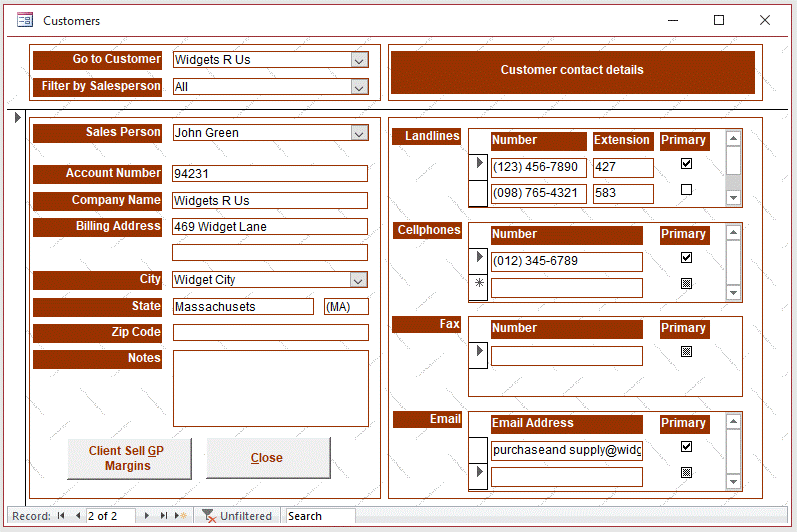Click the empty Zip Code field
797x532 pixels.
click(271, 332)
